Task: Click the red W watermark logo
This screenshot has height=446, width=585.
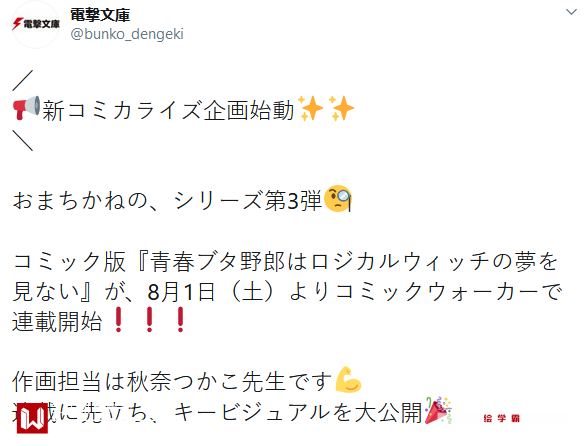Action: [32, 418]
